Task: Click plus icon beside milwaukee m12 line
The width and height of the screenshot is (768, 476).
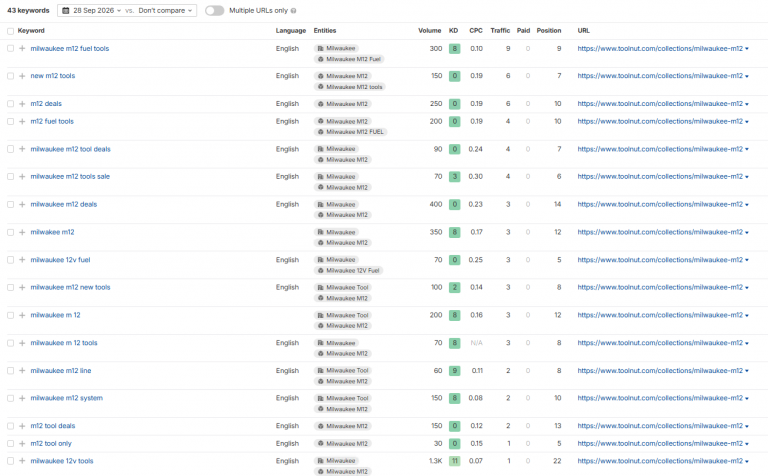Action: 22,371
